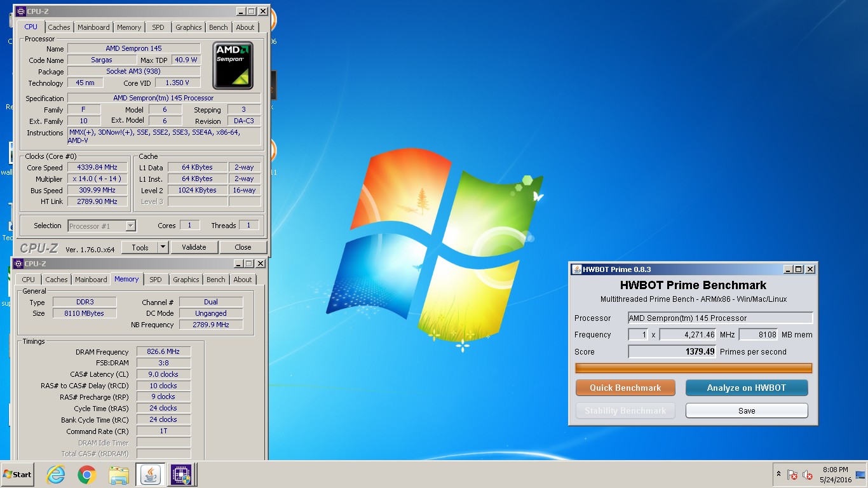Click the Core VID value 1.350 V
Screen dimensions: 868x488
(x=178, y=83)
